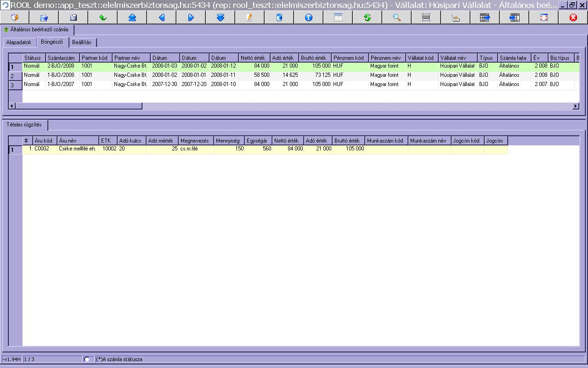Click the Jogcím column header
Screen dimensions: 588x368
pyautogui.click(x=496, y=141)
